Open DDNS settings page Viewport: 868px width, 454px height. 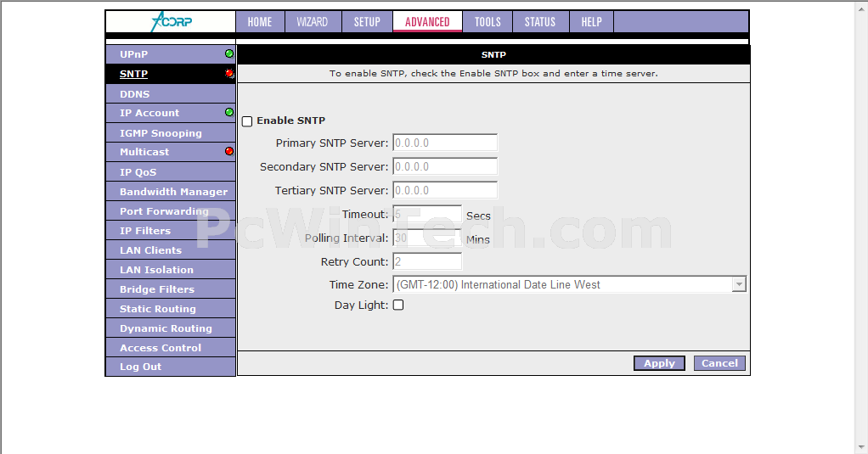click(x=171, y=93)
